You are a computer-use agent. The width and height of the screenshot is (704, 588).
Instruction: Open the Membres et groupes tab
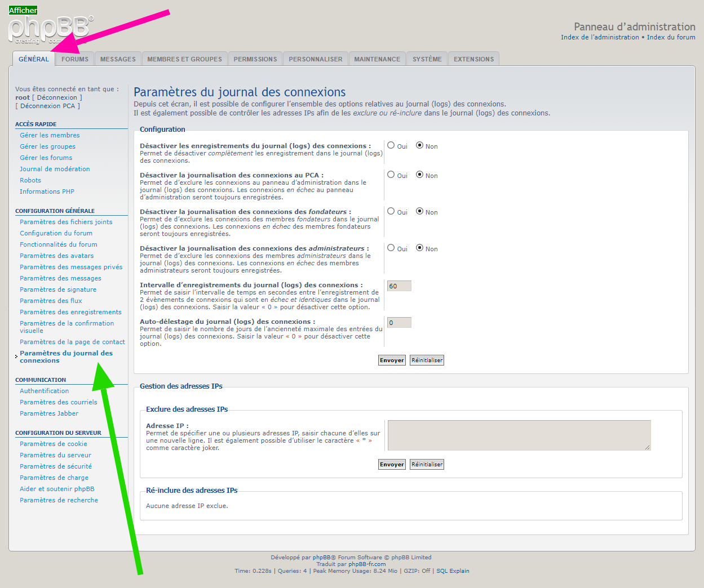point(184,59)
